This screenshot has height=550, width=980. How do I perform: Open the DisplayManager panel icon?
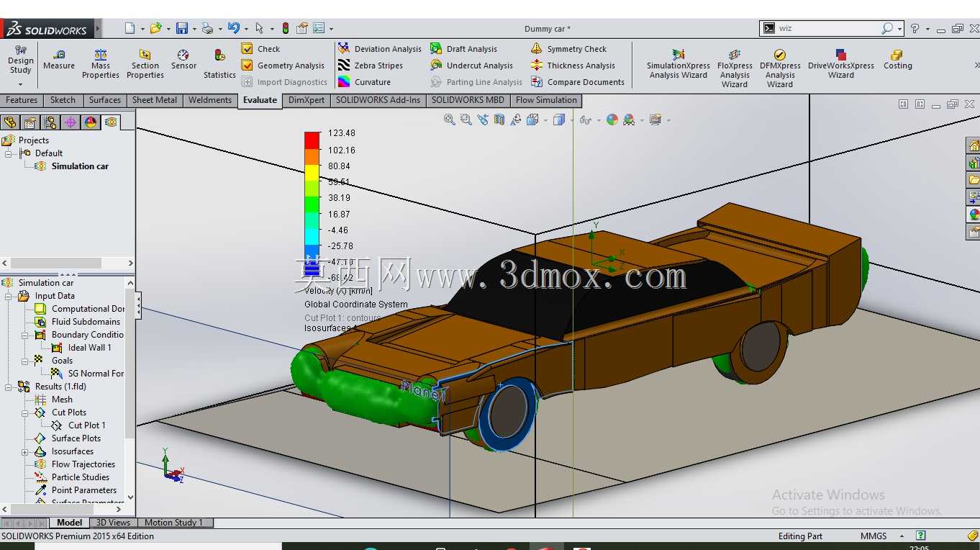(x=90, y=122)
